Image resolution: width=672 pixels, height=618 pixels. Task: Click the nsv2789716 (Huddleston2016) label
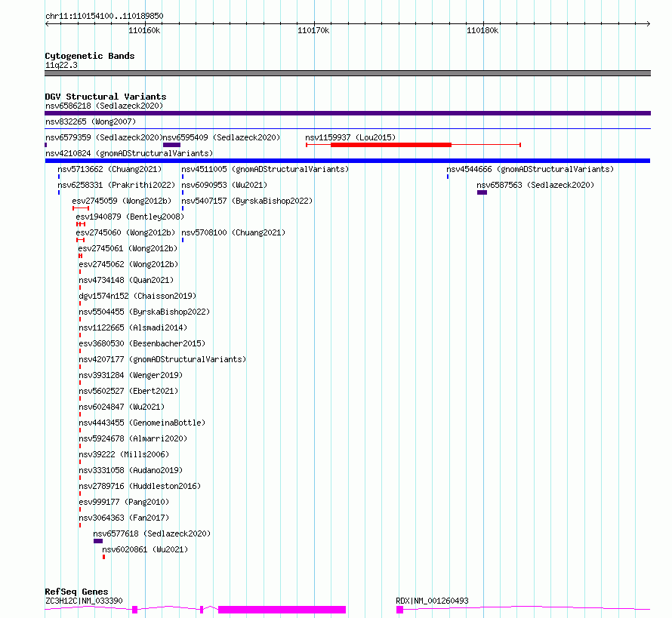coord(140,486)
